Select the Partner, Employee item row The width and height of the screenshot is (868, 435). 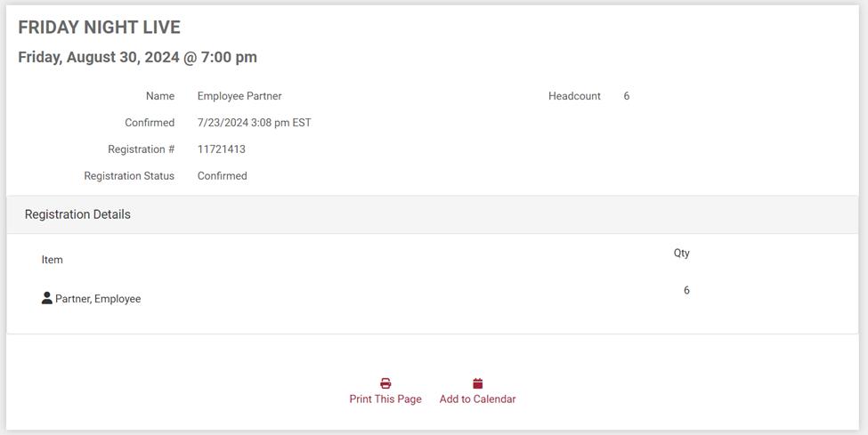tap(98, 299)
